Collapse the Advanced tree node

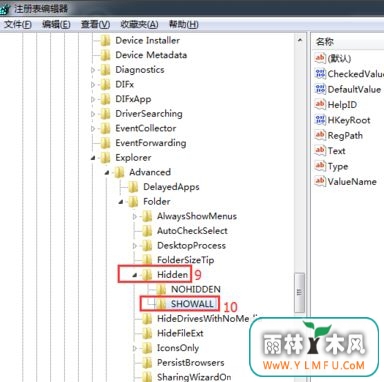[107, 173]
